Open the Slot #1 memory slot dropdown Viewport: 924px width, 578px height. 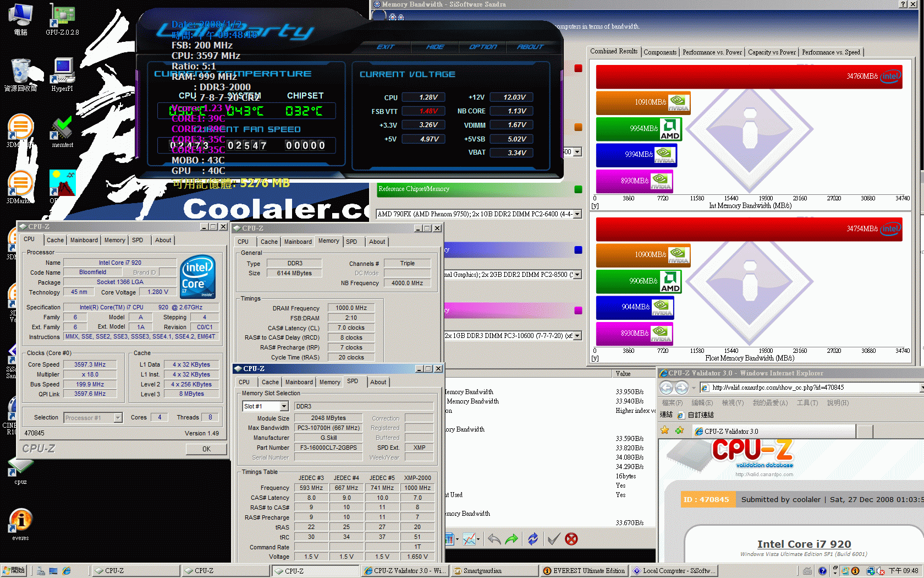tap(284, 406)
